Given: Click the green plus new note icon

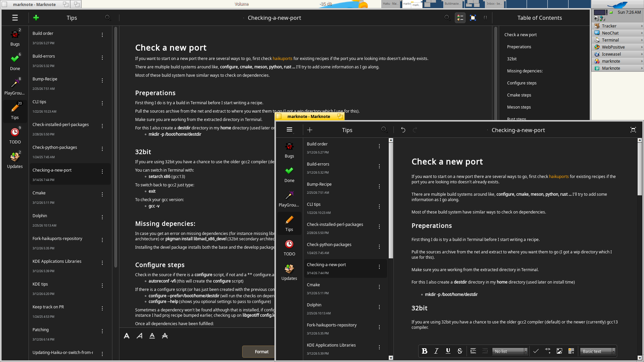Looking at the screenshot, I should point(36,18).
